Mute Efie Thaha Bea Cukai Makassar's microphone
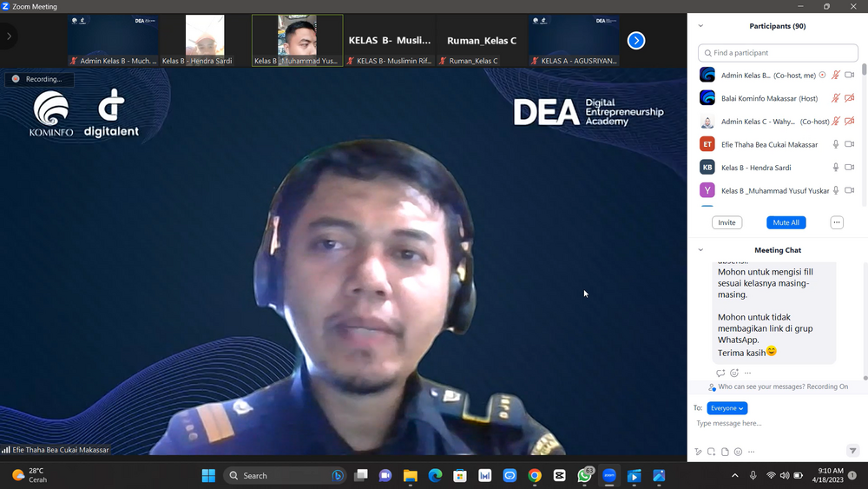This screenshot has width=868, height=489. pyautogui.click(x=836, y=144)
